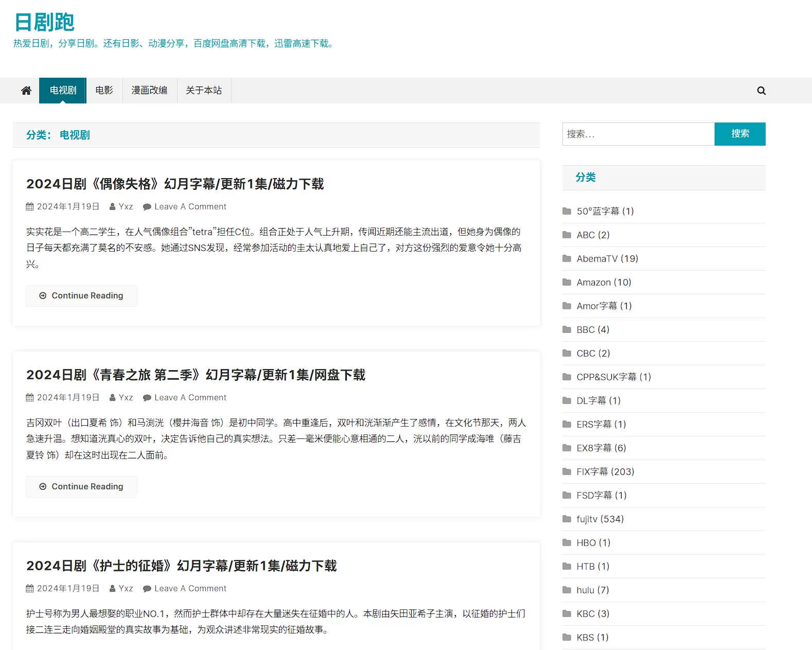This screenshot has width=812, height=650.
Task: Open the hulu (7) category link
Action: [x=592, y=590]
